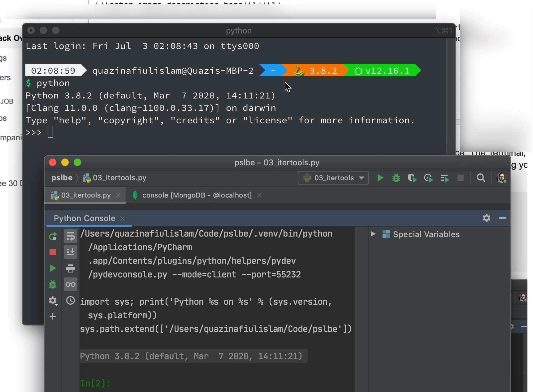
Task: Print the console output
Action: 71,268
